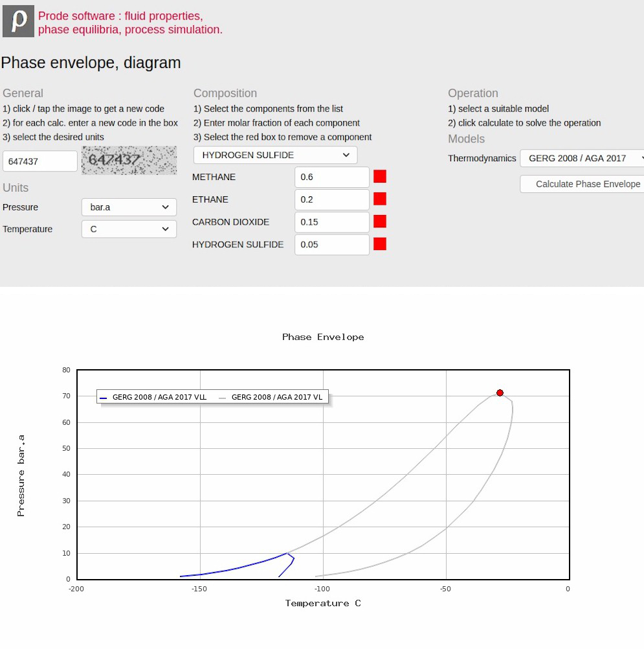Click the Units section heading
Viewport: 644px width, 649px height.
16,188
